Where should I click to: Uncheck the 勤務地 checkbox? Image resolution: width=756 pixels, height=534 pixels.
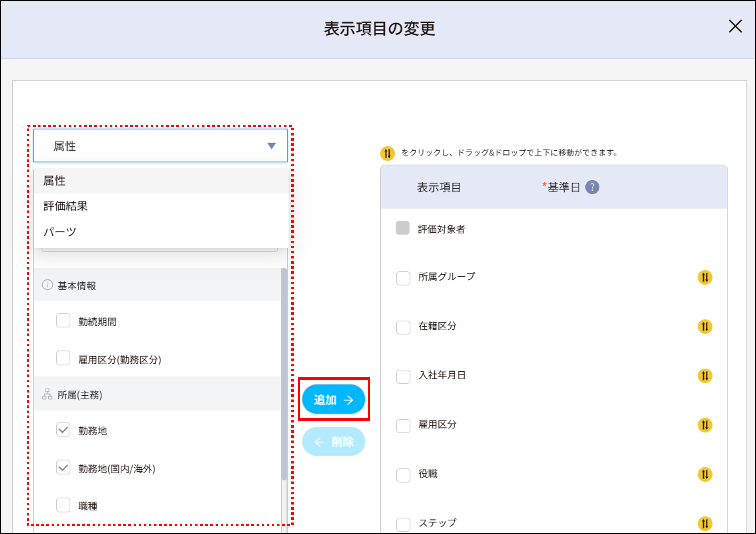(63, 430)
